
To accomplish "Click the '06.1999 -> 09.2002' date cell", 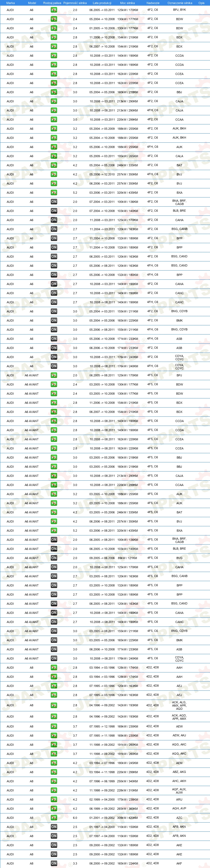I will [x=102, y=809].
